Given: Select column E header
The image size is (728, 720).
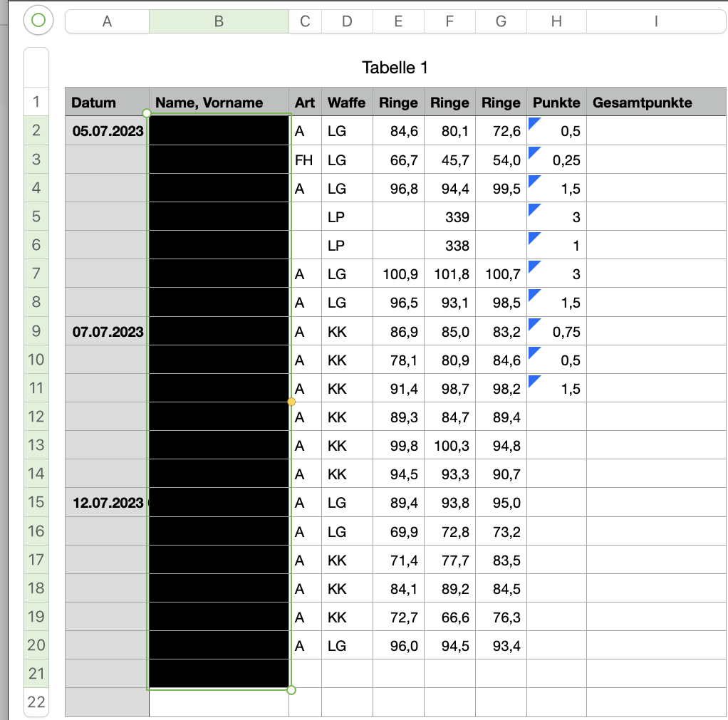Looking at the screenshot, I should (x=398, y=21).
